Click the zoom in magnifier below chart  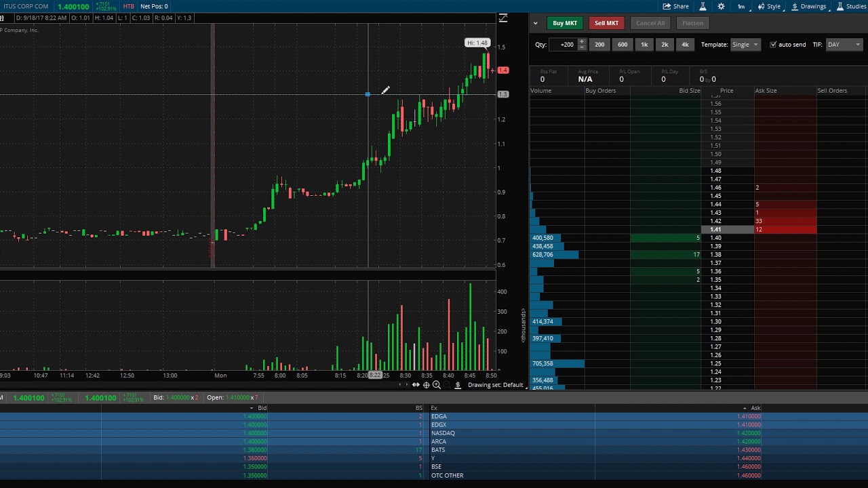(x=437, y=385)
